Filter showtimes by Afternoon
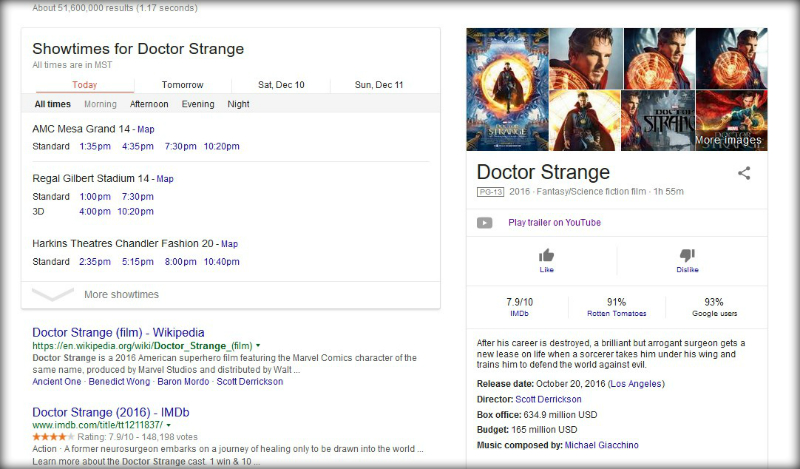800x469 pixels. (149, 104)
